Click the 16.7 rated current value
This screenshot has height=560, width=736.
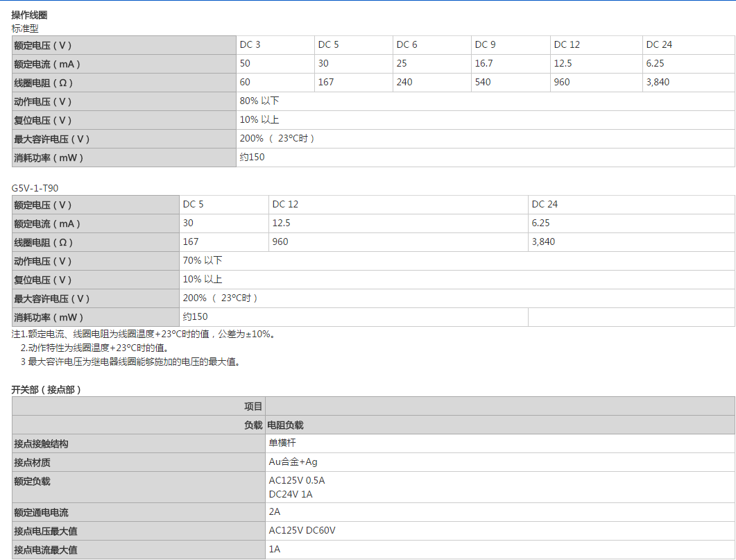click(483, 64)
